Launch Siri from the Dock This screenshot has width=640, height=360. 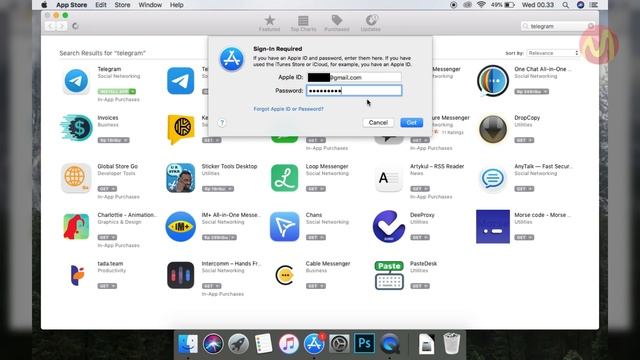point(213,344)
